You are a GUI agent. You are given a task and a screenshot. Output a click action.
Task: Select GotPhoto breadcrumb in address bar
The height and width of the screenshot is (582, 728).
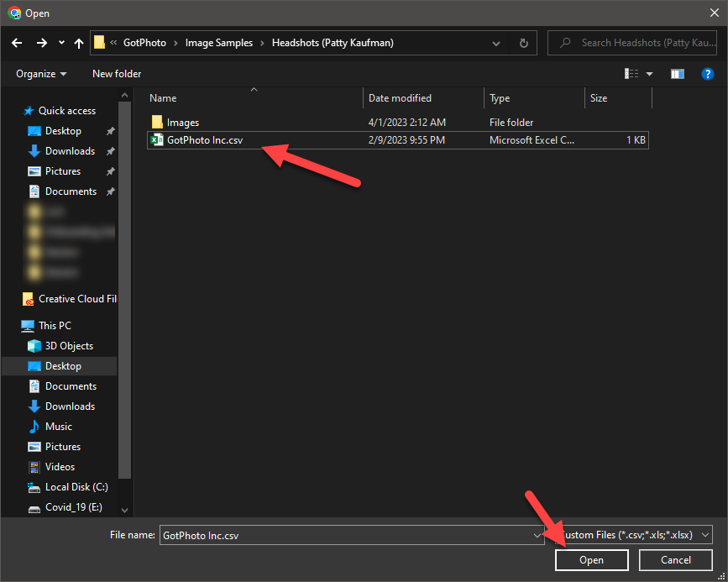(144, 43)
